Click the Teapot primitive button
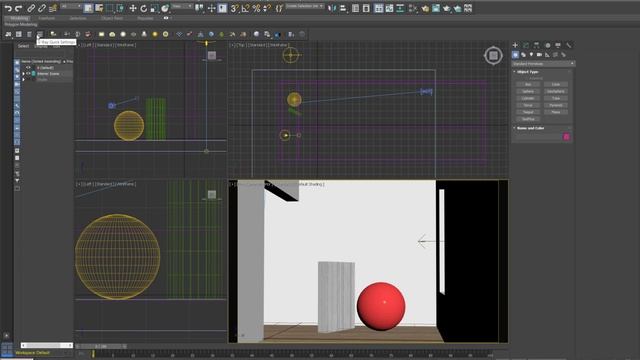 528,112
